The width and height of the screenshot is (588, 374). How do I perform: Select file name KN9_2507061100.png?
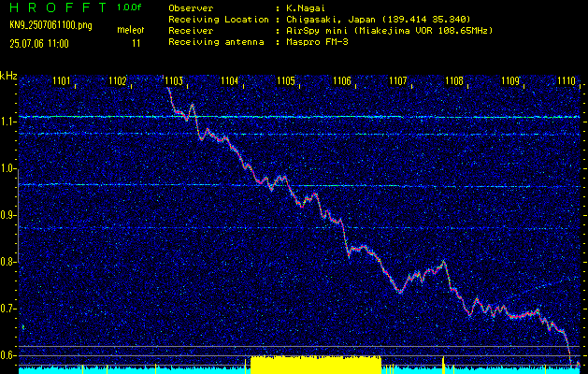[50, 25]
